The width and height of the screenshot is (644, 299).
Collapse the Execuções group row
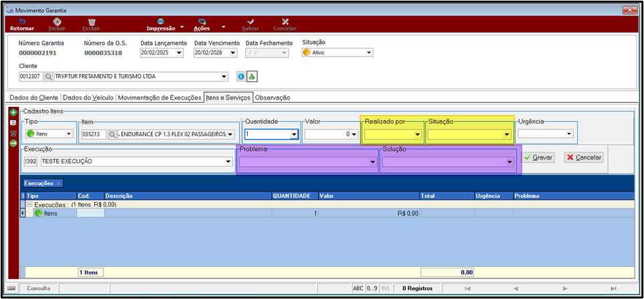tap(29, 204)
